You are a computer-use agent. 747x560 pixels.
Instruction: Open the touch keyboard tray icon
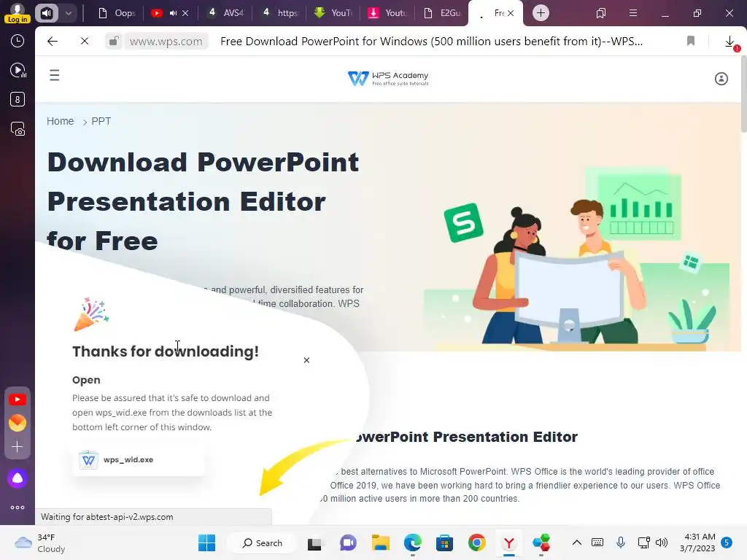(x=597, y=542)
